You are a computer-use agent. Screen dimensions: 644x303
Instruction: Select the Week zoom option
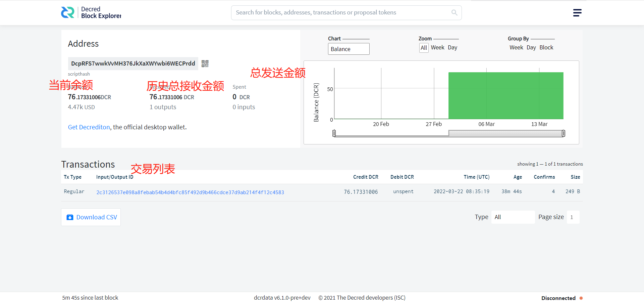pyautogui.click(x=437, y=47)
